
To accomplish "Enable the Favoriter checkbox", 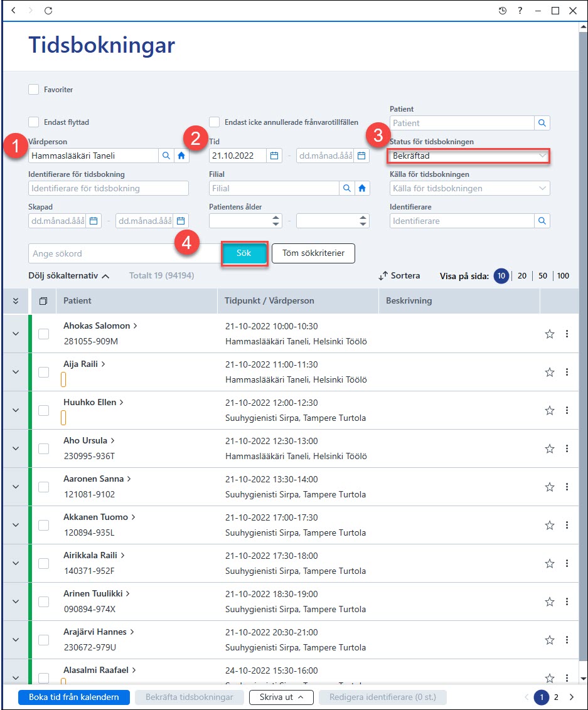I will click(x=33, y=89).
